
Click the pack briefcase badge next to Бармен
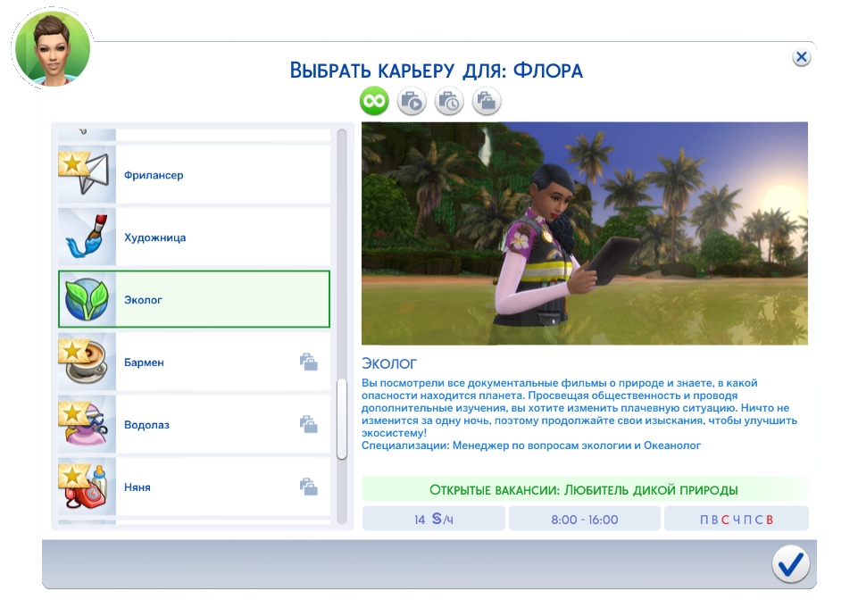click(311, 362)
